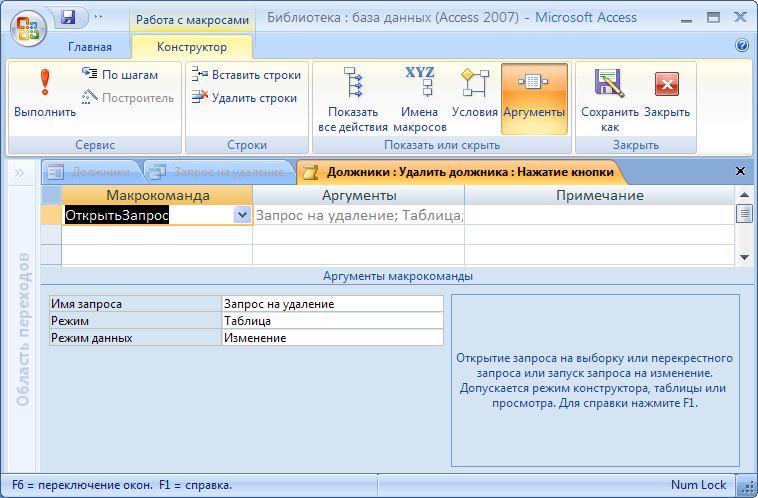Image resolution: width=758 pixels, height=498 pixels.
Task: Toggle Показать все действия
Action: pos(353,100)
